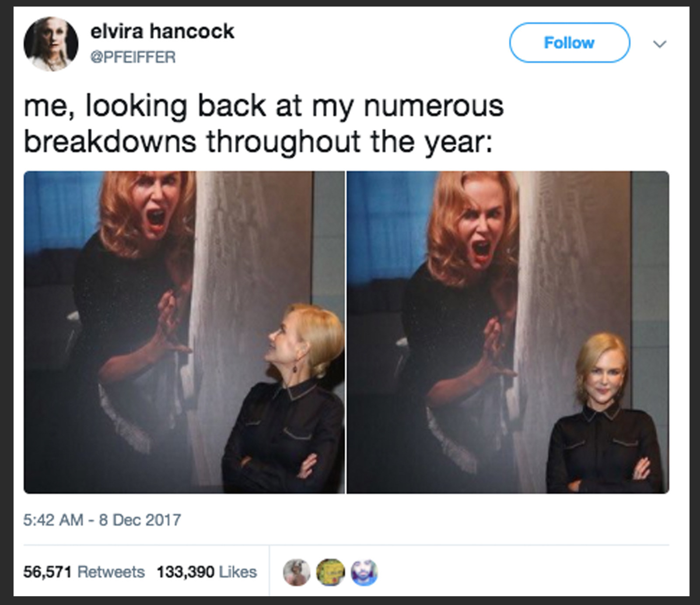Click the 56,571 retweet count
The width and height of the screenshot is (700, 605).
tap(47, 572)
